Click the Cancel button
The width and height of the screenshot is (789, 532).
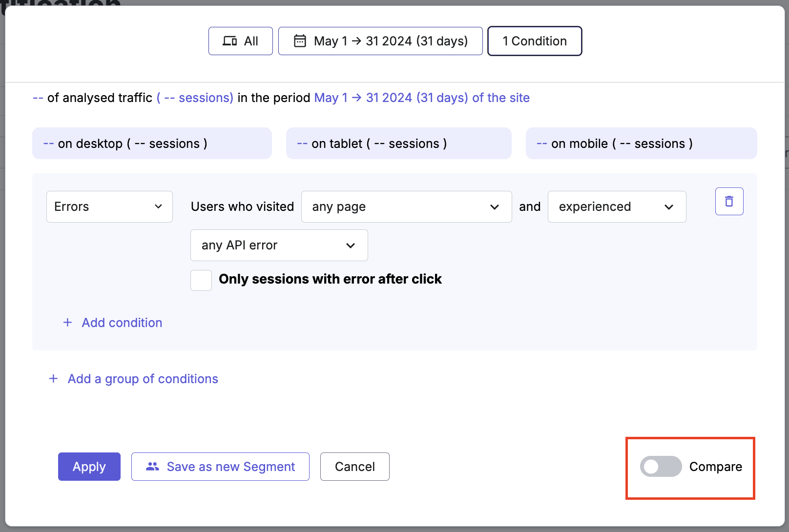(x=354, y=467)
